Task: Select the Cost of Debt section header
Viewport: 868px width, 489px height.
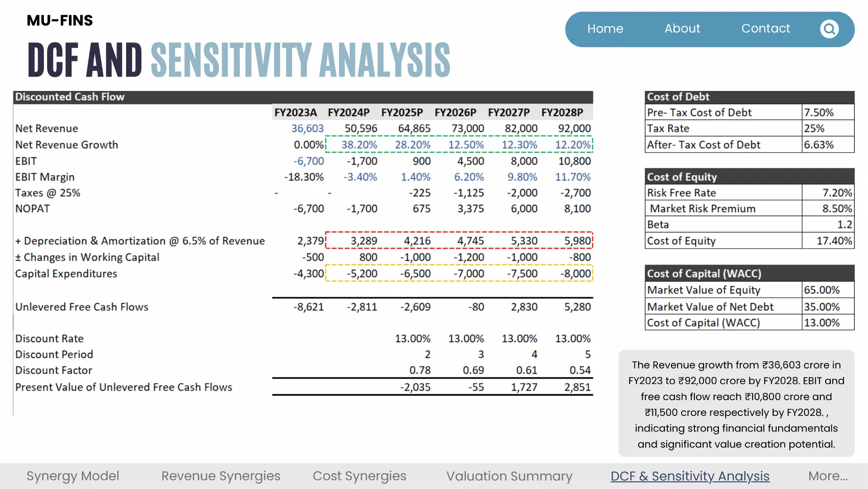Action: 750,97
